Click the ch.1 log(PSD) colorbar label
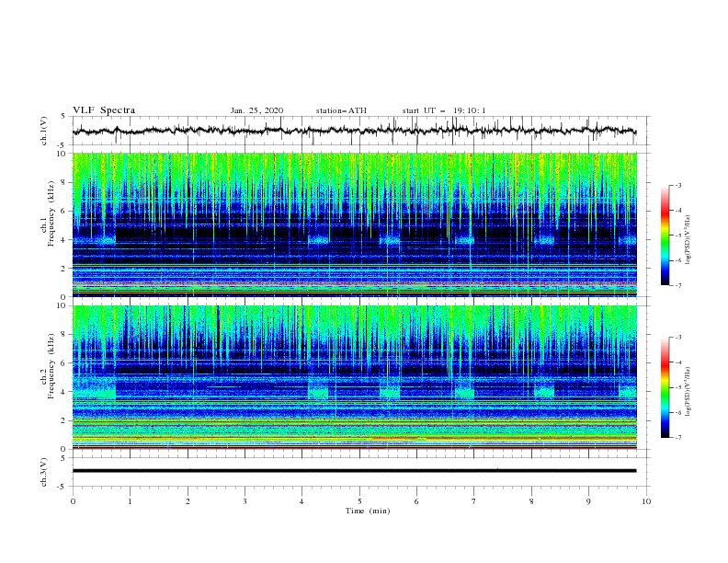Viewport: 728px width, 563px height. (x=688, y=240)
